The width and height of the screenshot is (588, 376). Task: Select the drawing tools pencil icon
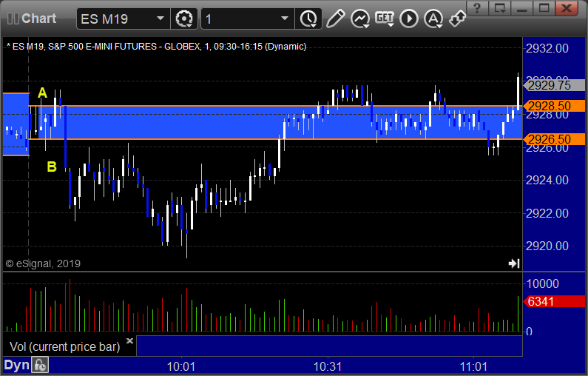[x=336, y=19]
